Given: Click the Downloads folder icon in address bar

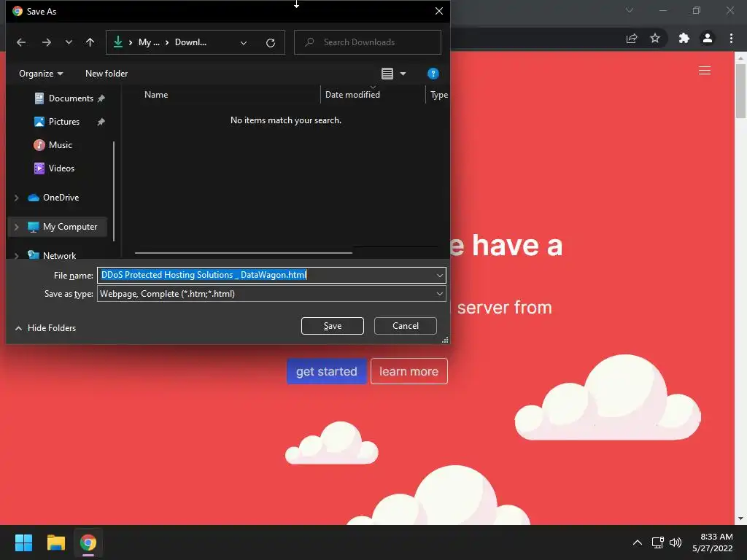Looking at the screenshot, I should 118,42.
